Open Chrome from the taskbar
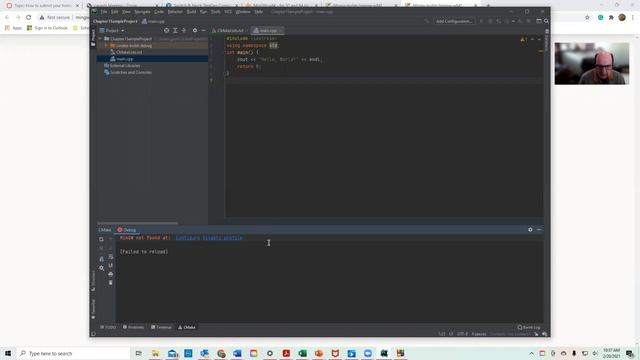 click(x=221, y=353)
